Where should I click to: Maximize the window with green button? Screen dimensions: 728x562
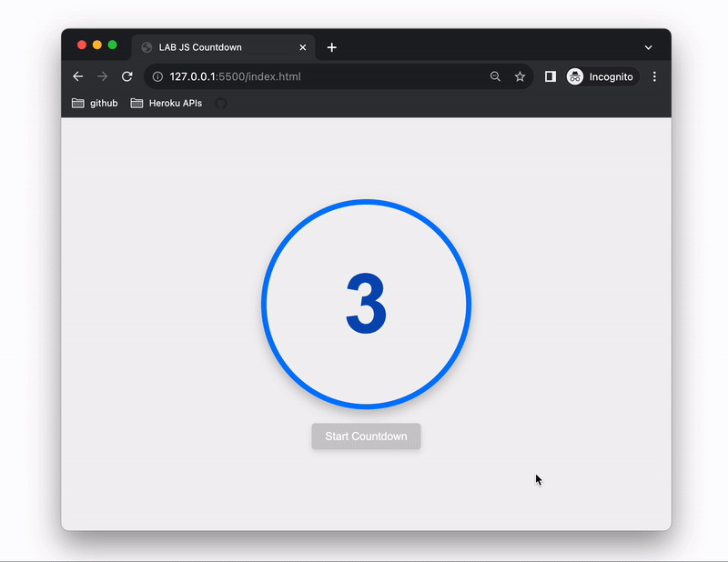(x=112, y=45)
